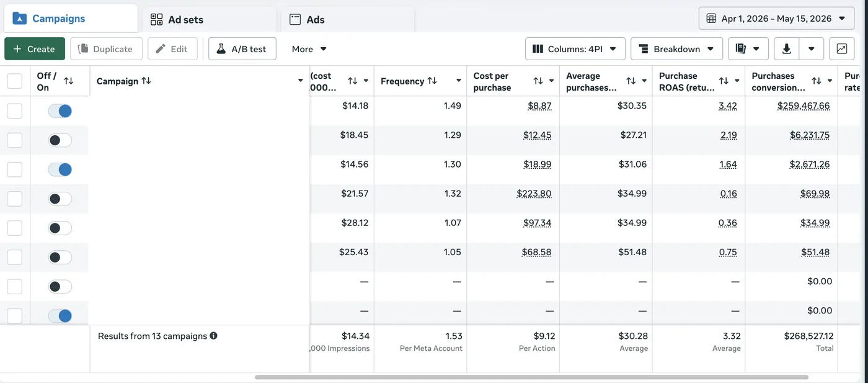Open the Breakdown dropdown

coord(676,49)
